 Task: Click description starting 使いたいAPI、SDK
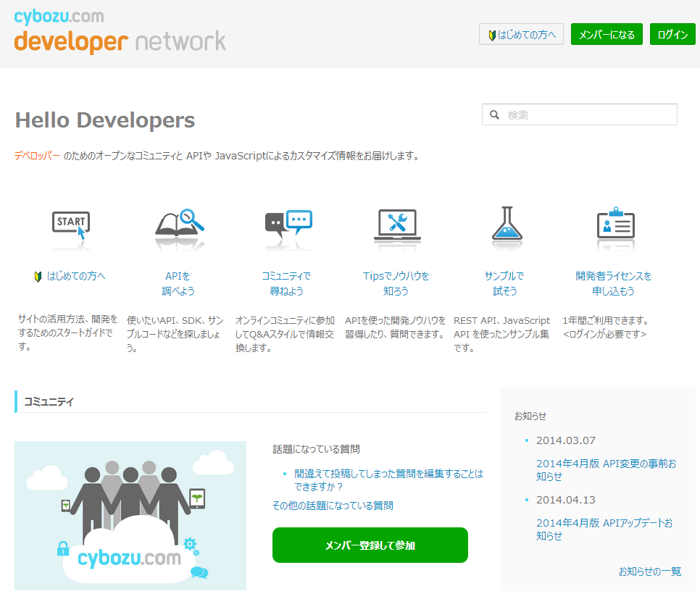tap(175, 334)
